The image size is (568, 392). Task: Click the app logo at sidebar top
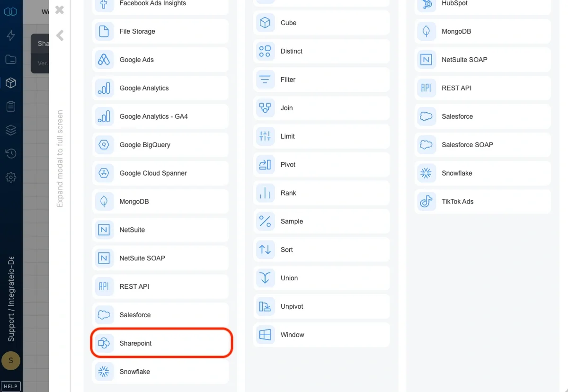[x=10, y=11]
